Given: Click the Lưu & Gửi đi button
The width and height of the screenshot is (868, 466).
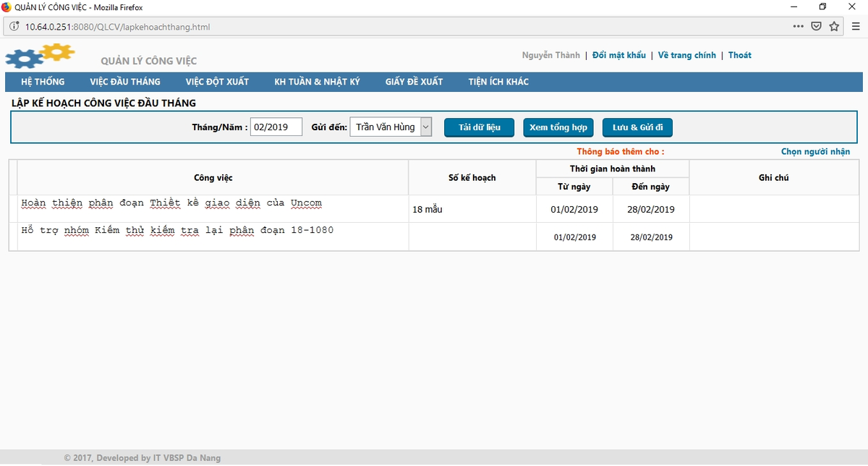Looking at the screenshot, I should [638, 127].
